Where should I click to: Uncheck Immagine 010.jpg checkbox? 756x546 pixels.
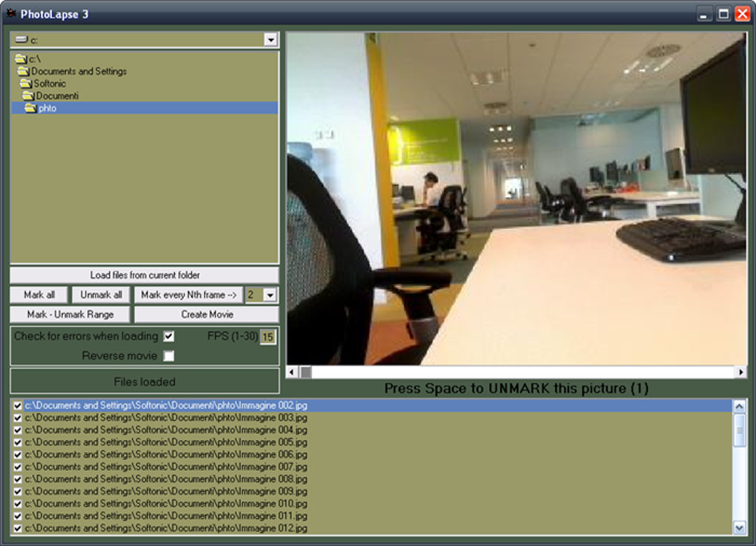point(17,504)
